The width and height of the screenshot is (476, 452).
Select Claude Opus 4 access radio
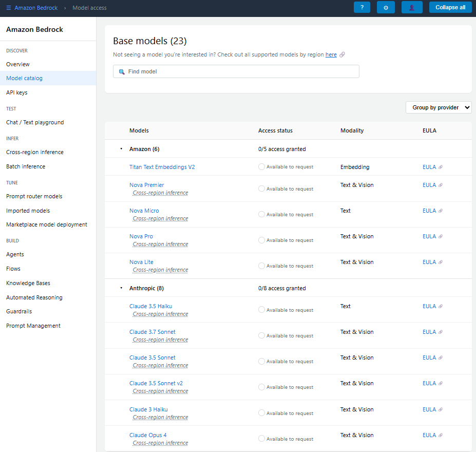[261, 439]
